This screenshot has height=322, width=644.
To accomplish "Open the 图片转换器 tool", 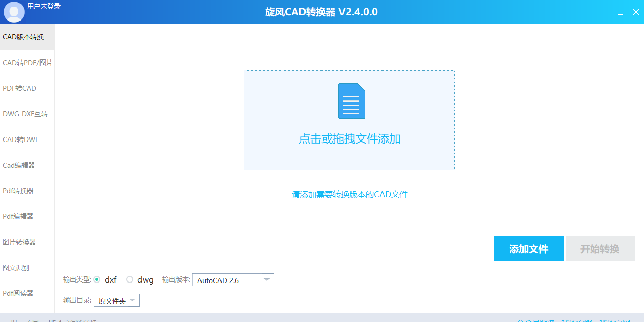I will tap(19, 242).
